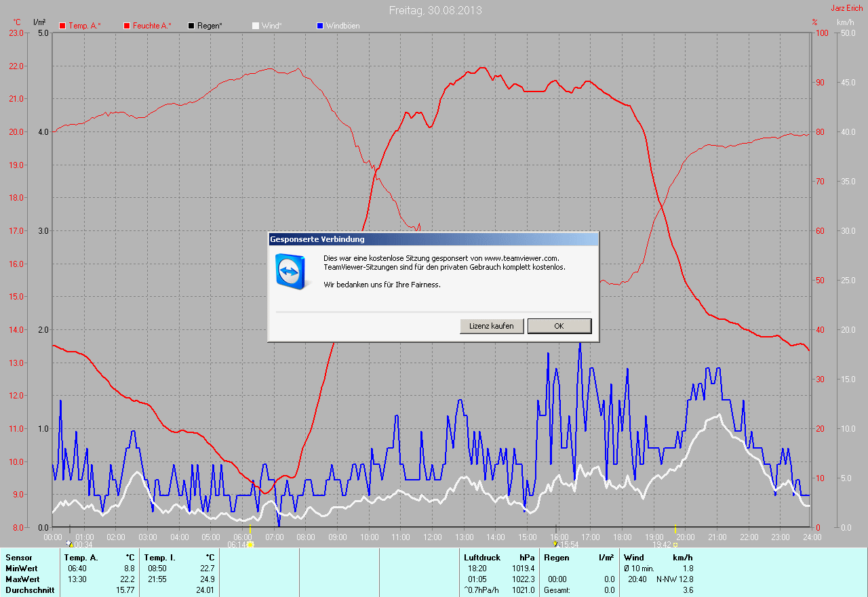868x597 pixels.
Task: Click OK in the TeamViewer dialog
Action: click(559, 326)
